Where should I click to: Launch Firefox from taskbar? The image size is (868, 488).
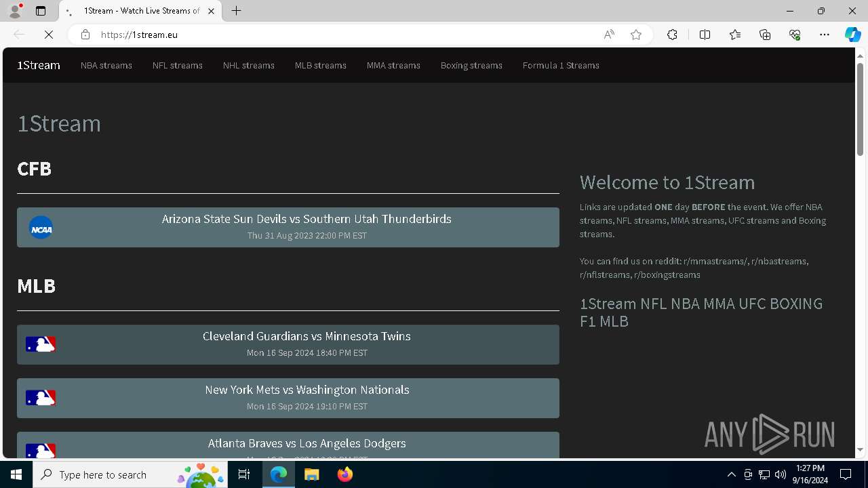(345, 474)
